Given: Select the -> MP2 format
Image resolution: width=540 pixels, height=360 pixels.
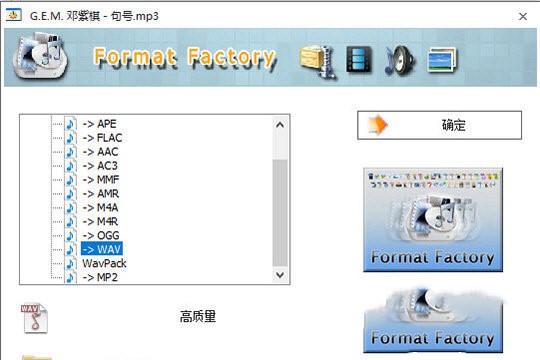Looking at the screenshot, I should click(x=100, y=277).
